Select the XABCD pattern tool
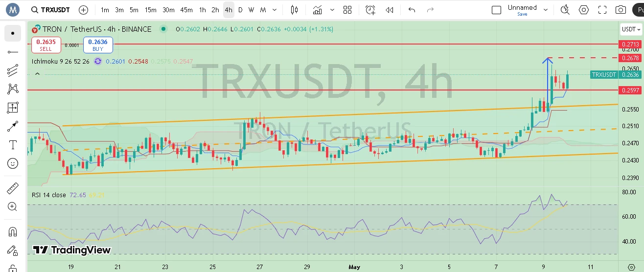 point(13,89)
